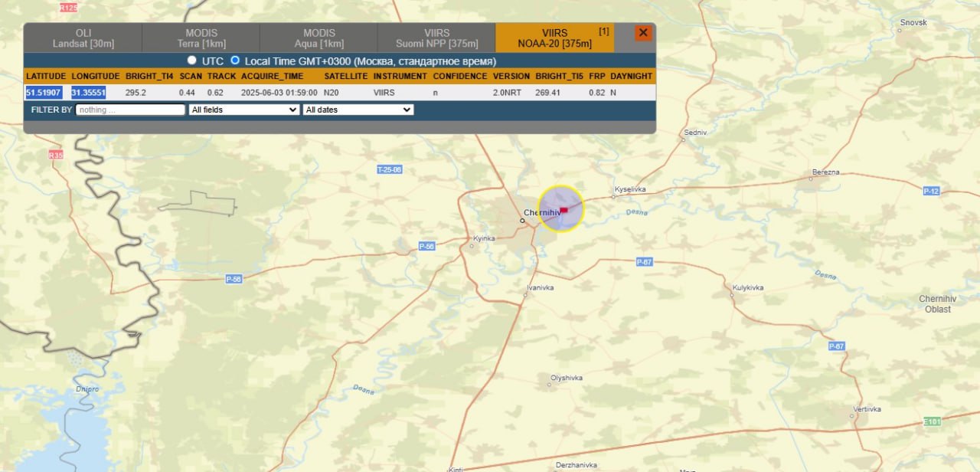Sort by CONFIDENCE column header
The height and width of the screenshot is (472, 980).
pyautogui.click(x=460, y=77)
